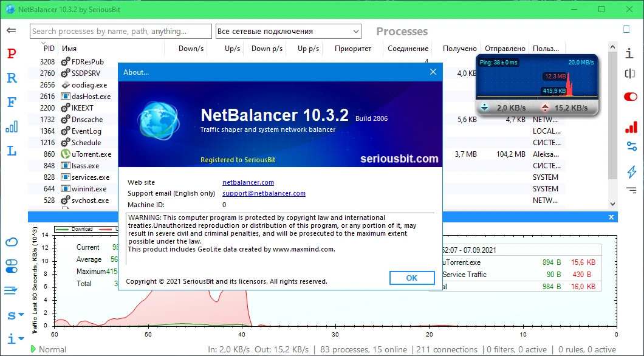The height and width of the screenshot is (356, 644).
Task: Click the cloud sync sidebar icon
Action: point(12,242)
